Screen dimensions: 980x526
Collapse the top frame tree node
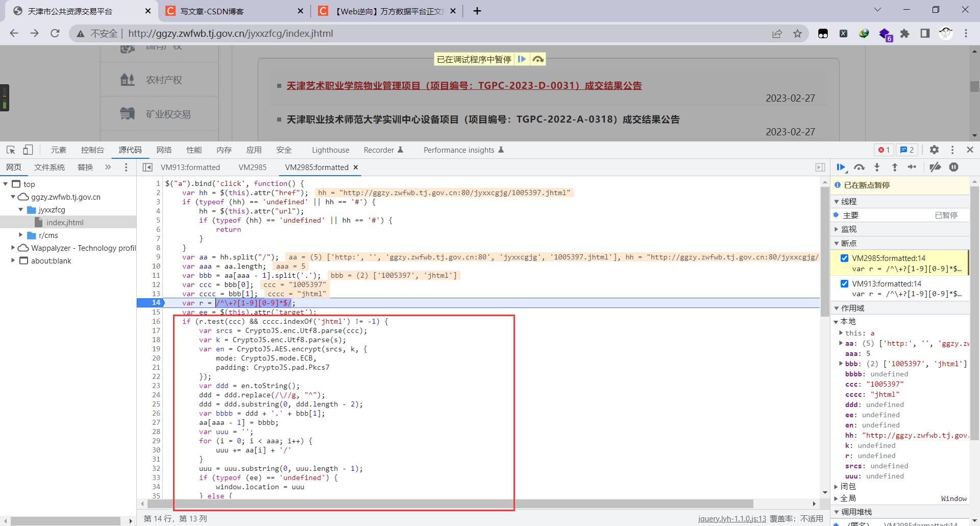tap(6, 184)
